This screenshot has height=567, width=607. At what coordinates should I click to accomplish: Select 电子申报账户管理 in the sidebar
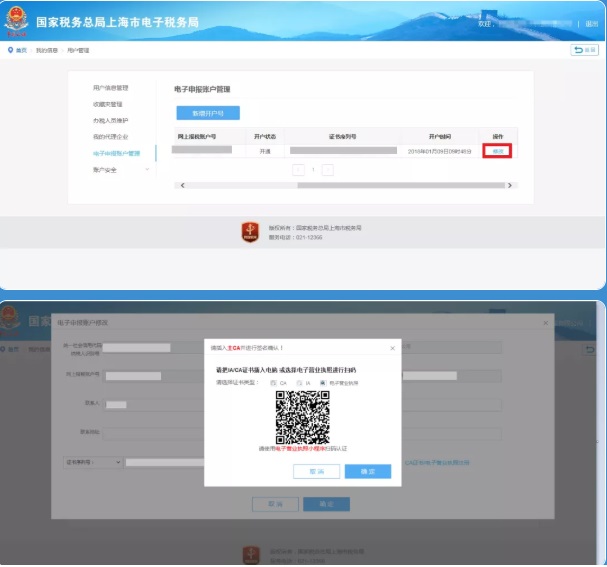point(116,153)
